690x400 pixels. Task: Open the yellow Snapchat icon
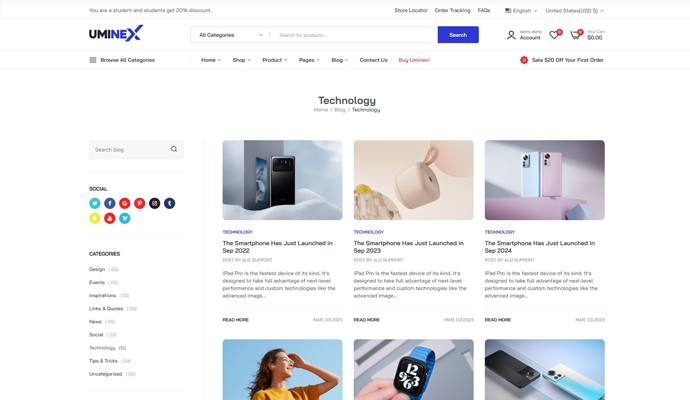[x=95, y=218]
